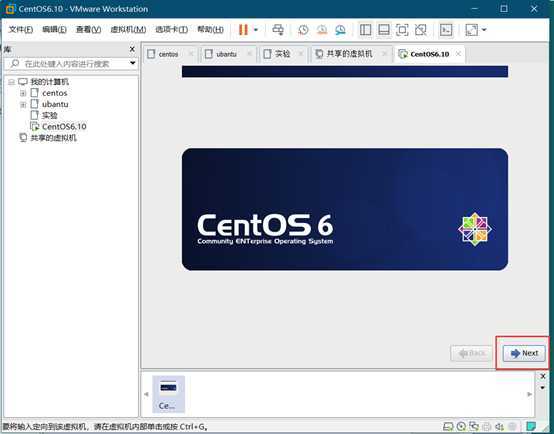Click the CentOS 6 splash banner
The image size is (554, 434).
coord(345,209)
